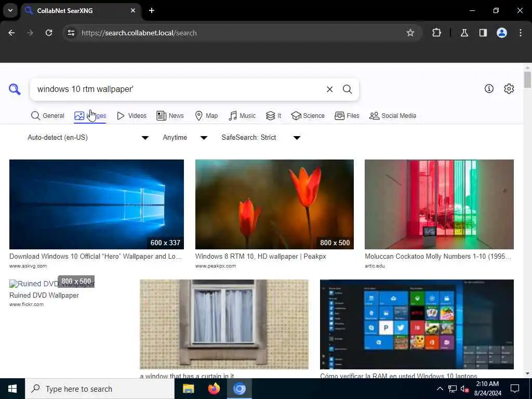Reload the page
532x399 pixels.
tap(49, 33)
